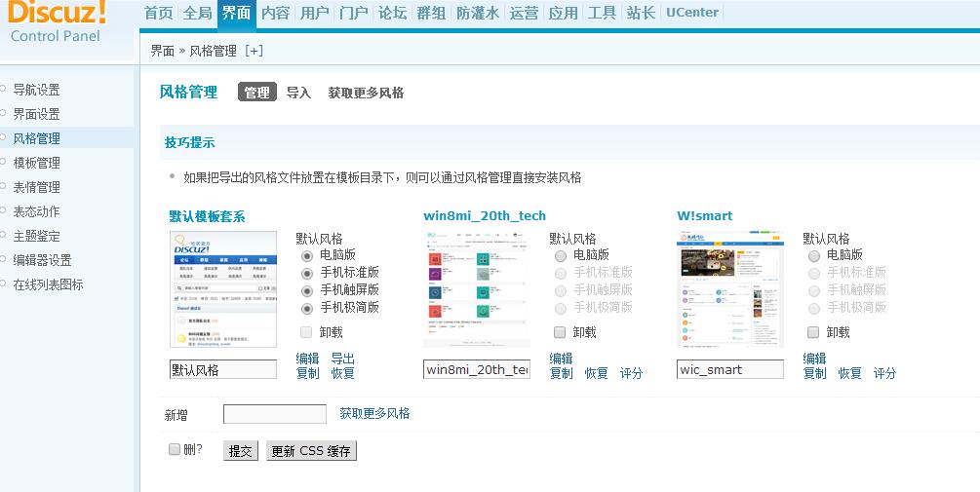Open 编辑器设置 in the sidebar
Viewport: 980px width, 492px height.
point(43,260)
